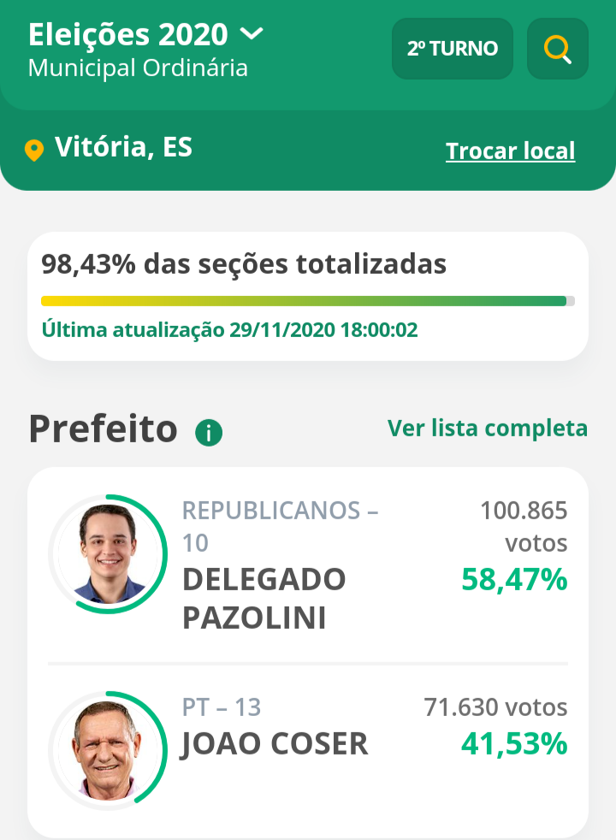
Task: Click the Vitória, ES location label
Action: (x=124, y=147)
